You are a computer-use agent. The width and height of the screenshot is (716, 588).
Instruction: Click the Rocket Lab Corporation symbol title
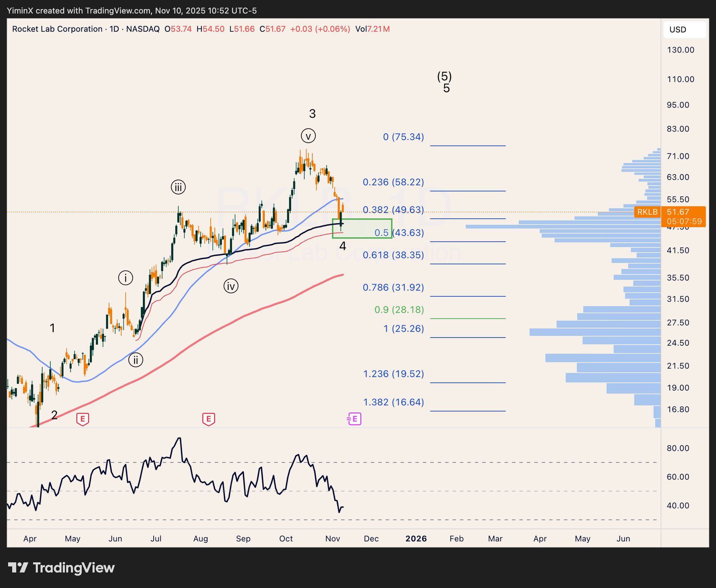57,29
